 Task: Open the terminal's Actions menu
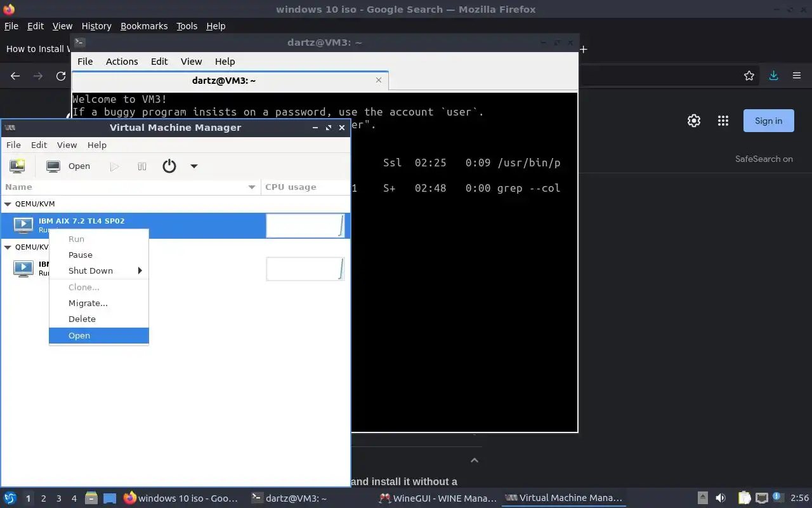[122, 62]
